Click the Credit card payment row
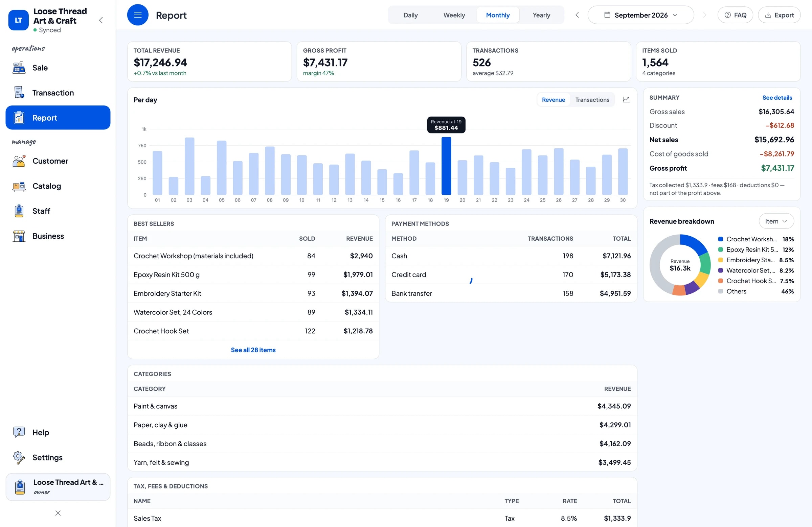 pyautogui.click(x=511, y=275)
